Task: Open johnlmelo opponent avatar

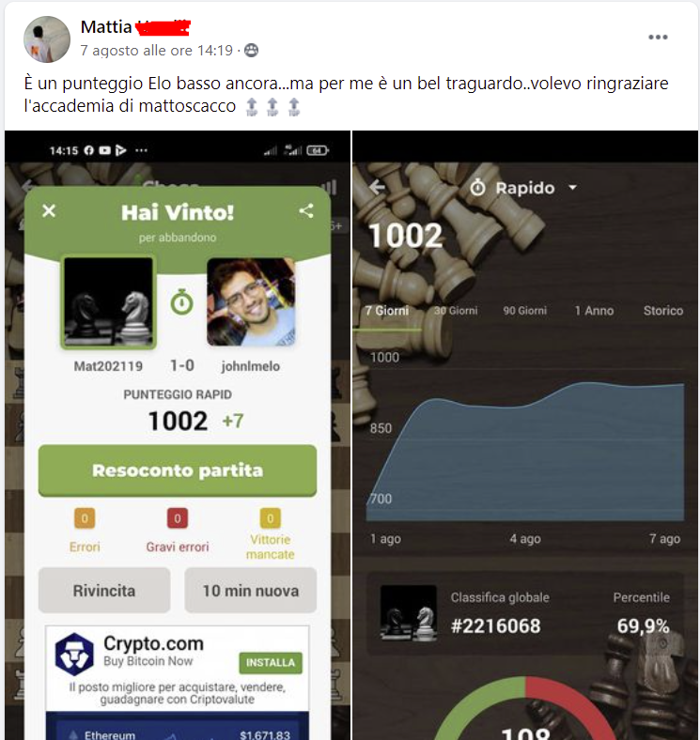Action: click(x=251, y=302)
